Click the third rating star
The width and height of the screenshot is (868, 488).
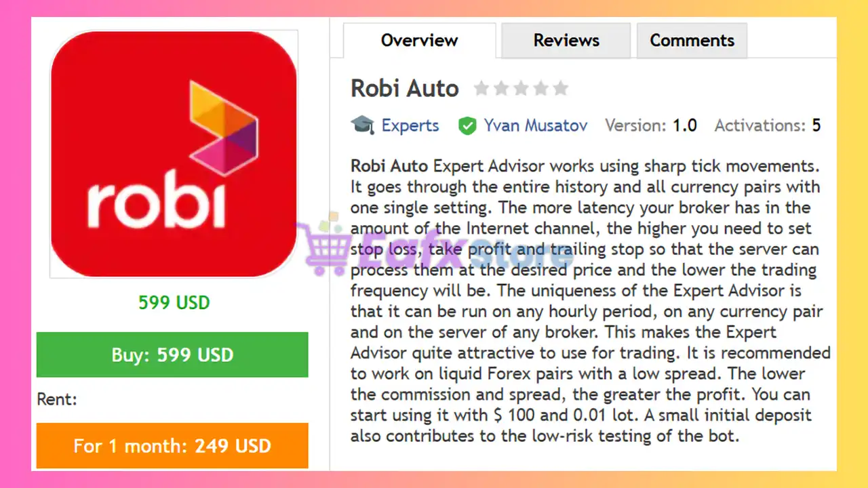521,87
